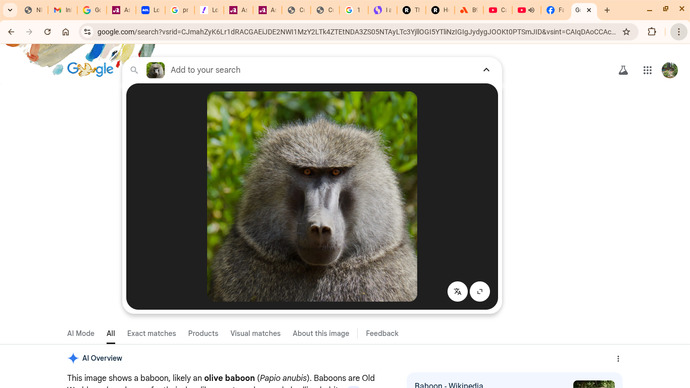Click the 'AI Overview' heading text
The image size is (690, 388).
(102, 358)
